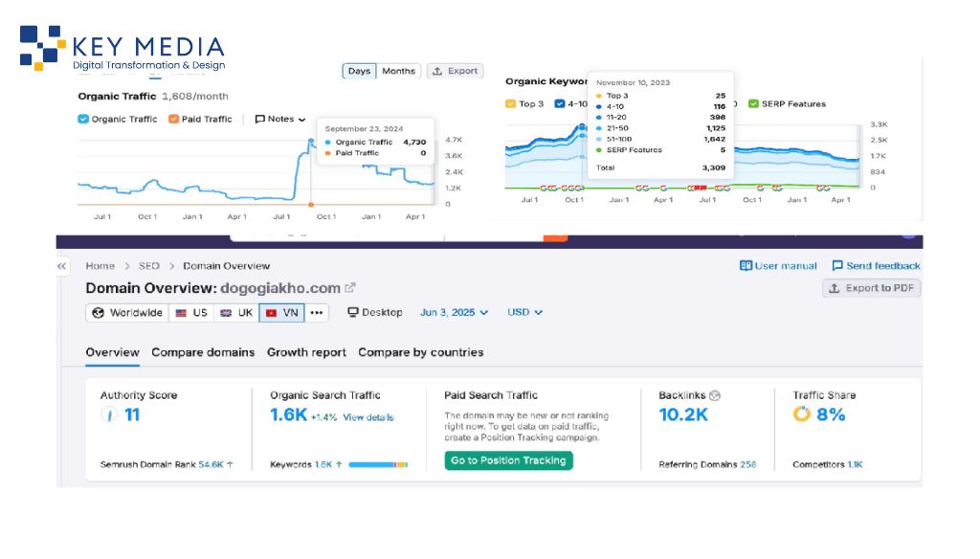This screenshot has height=559, width=980.
Task: Click the User manual book icon
Action: [x=746, y=266]
